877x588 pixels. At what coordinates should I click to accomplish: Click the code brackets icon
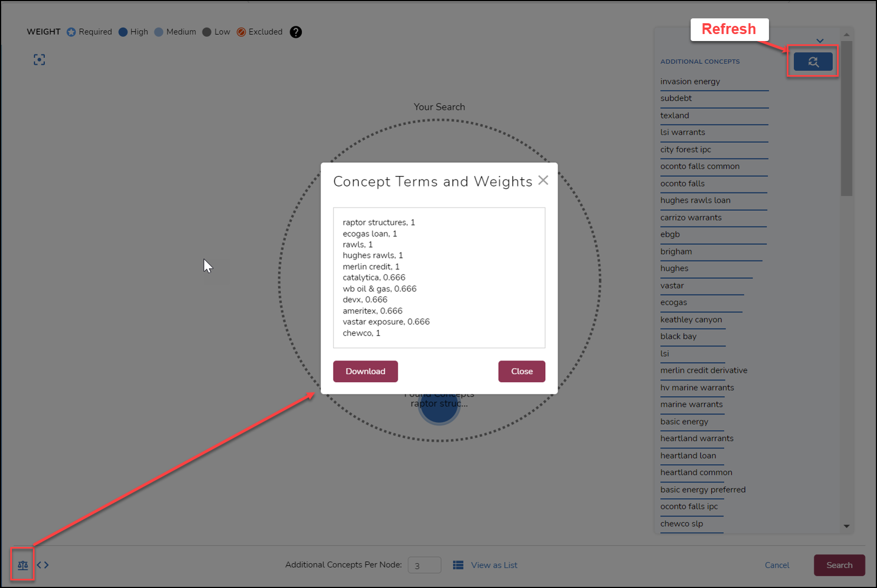(x=43, y=565)
